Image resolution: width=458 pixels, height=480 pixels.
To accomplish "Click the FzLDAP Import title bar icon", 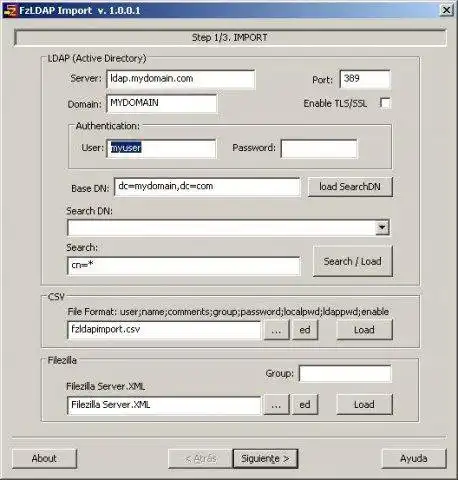I will point(10,10).
